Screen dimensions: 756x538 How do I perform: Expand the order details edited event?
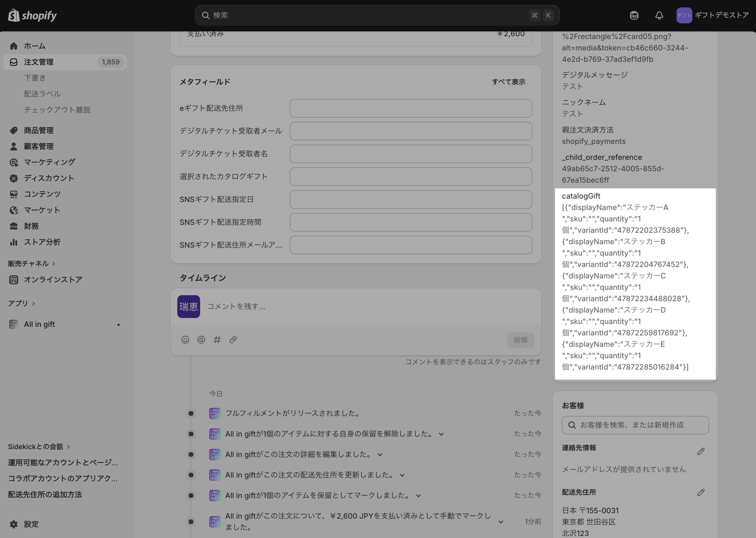(380, 455)
